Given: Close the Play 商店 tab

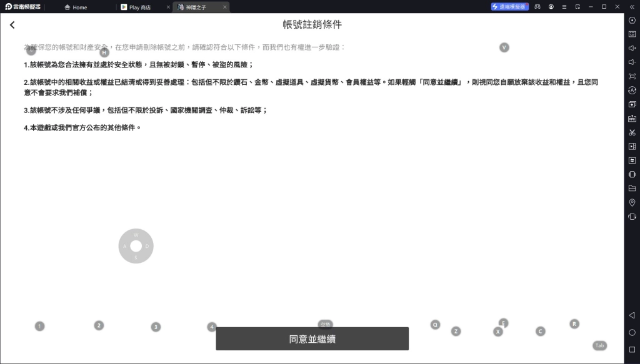Looking at the screenshot, I should coord(168,7).
